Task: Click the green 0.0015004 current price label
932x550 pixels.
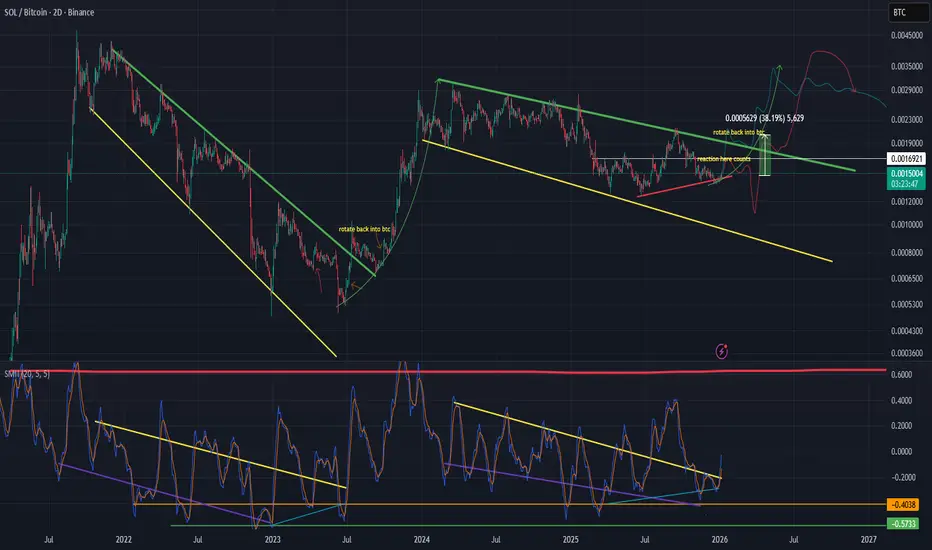Action: (906, 178)
